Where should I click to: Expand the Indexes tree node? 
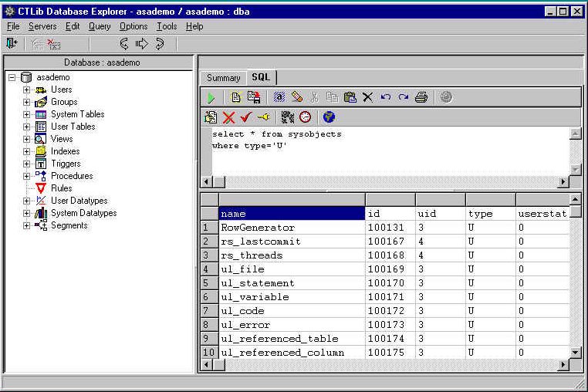[x=26, y=152]
